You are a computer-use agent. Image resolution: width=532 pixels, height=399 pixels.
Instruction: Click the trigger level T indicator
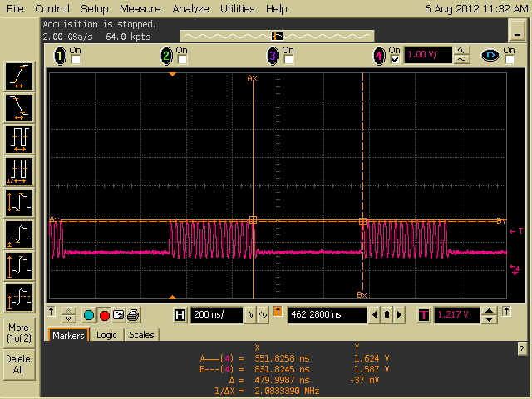[x=516, y=231]
